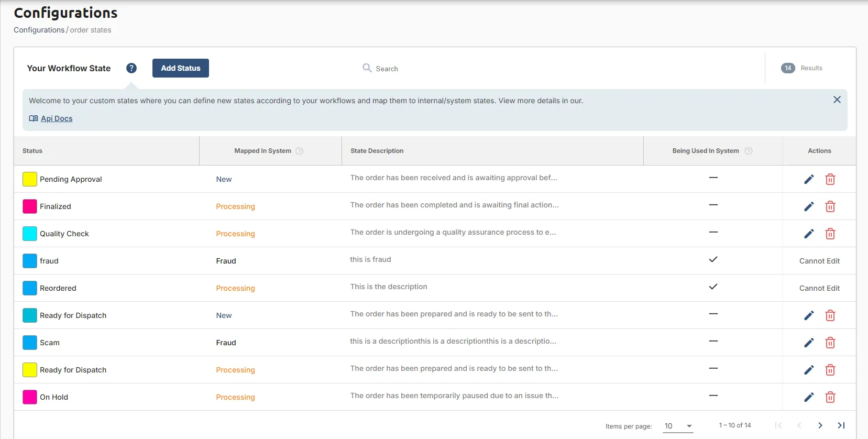Viewport: 868px width, 439px height.
Task: Click the yellow Pending Approval color swatch
Action: [x=30, y=179]
